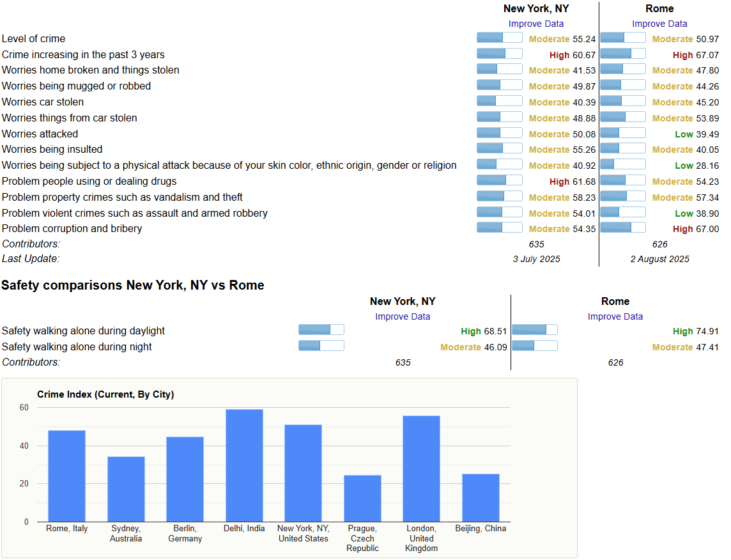This screenshot has height=560, width=731.
Task: Click the Crime Index chart title
Action: point(105,394)
